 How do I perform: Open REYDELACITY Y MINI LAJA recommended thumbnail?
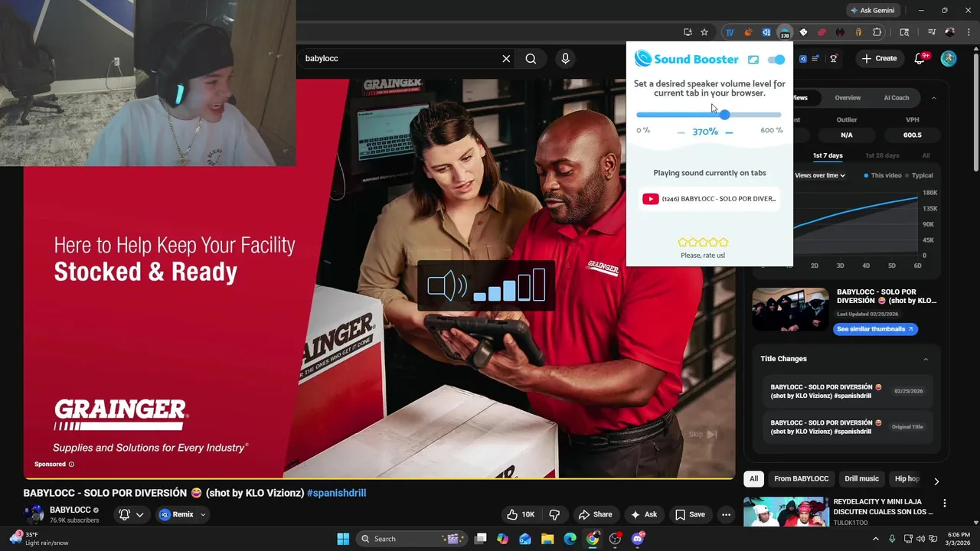tap(786, 512)
